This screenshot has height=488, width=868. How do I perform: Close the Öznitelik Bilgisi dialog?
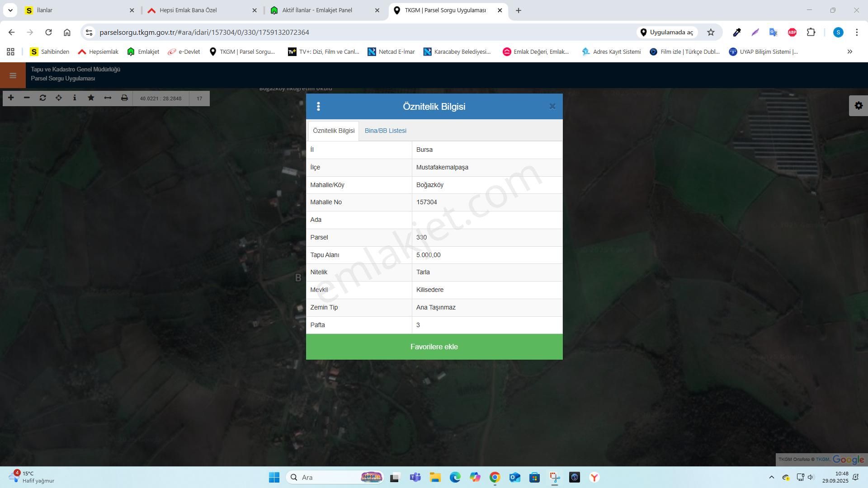(552, 107)
